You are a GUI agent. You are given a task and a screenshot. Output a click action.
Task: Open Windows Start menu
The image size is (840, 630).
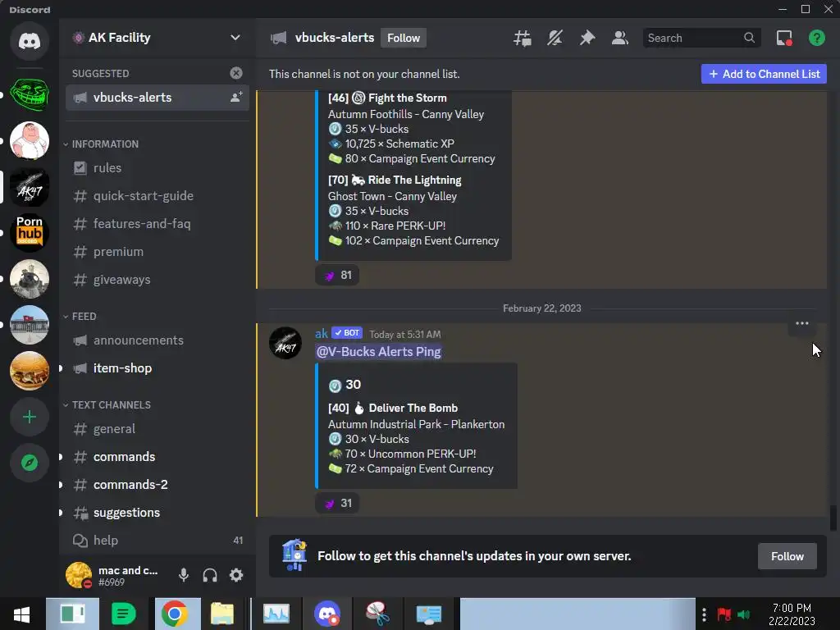pos(22,614)
